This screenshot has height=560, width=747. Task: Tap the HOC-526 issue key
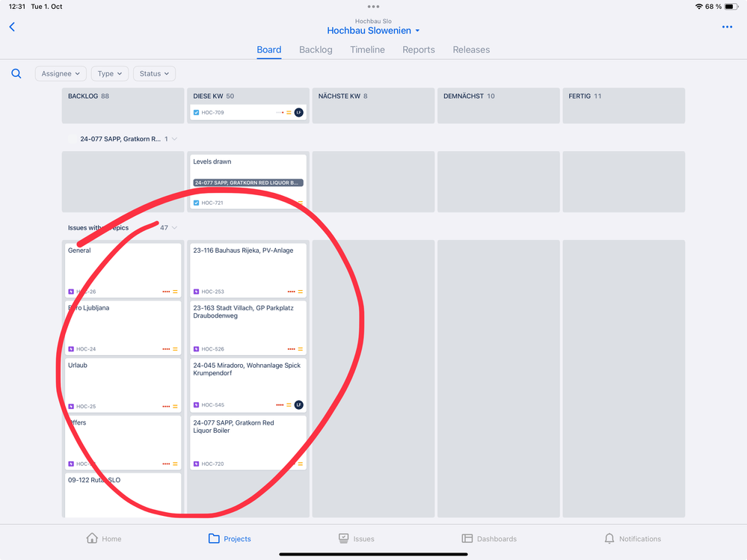tap(212, 349)
